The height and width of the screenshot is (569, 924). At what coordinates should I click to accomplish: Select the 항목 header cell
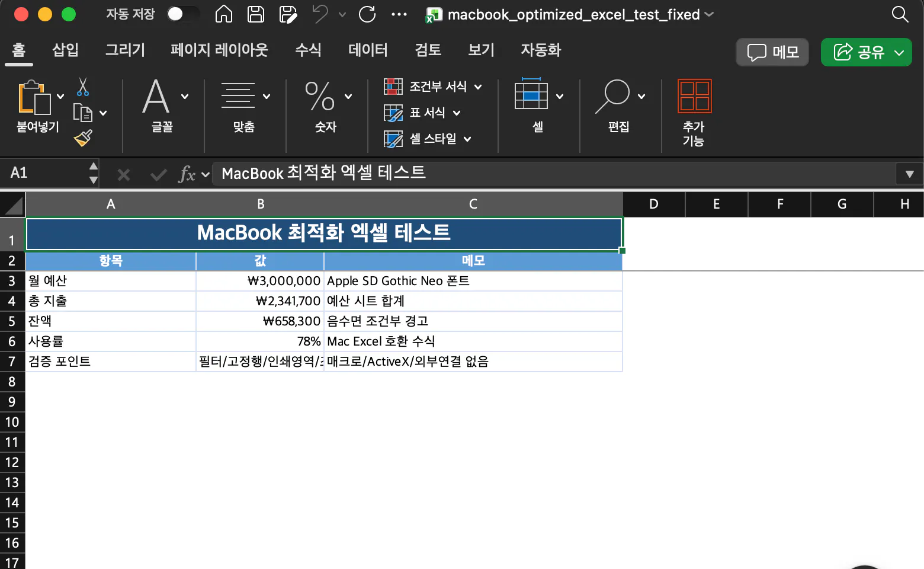pos(111,261)
